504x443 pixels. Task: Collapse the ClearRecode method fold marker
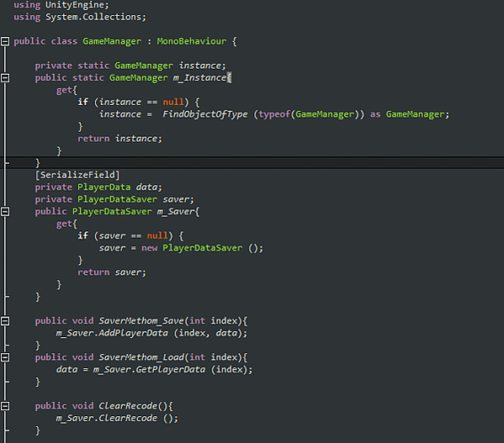[x=5, y=406]
